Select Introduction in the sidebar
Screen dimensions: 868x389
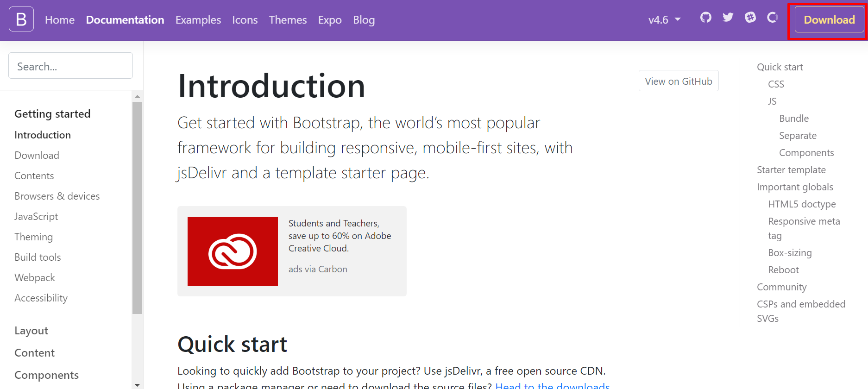tap(43, 135)
